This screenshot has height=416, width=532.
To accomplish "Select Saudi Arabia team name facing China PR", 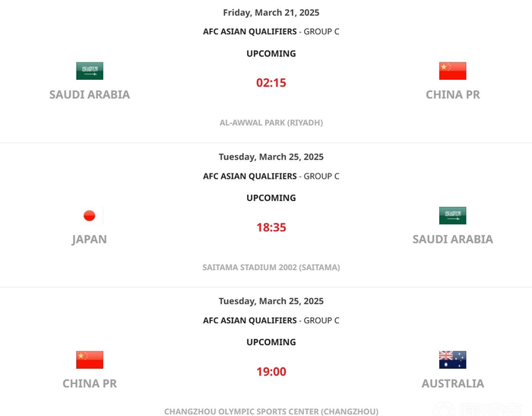I will click(x=90, y=94).
